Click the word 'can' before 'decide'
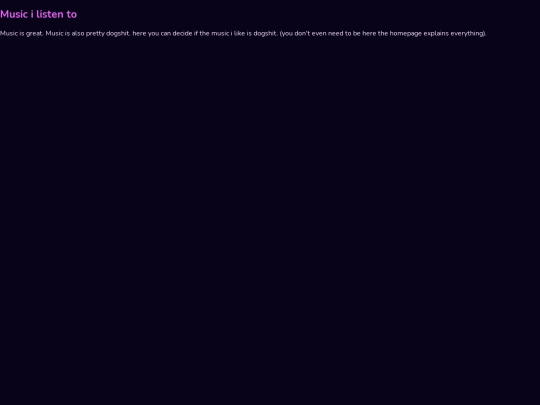Image resolution: width=540 pixels, height=405 pixels. (x=166, y=33)
